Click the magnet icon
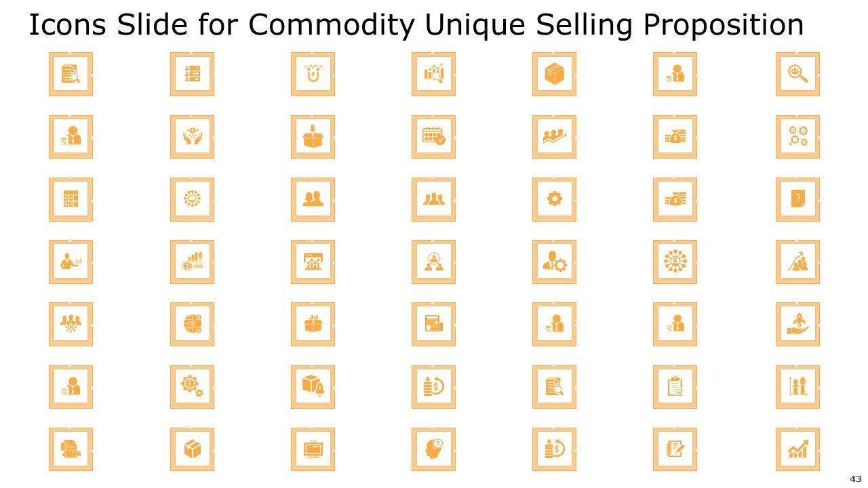This screenshot has height=488, width=868. click(313, 74)
